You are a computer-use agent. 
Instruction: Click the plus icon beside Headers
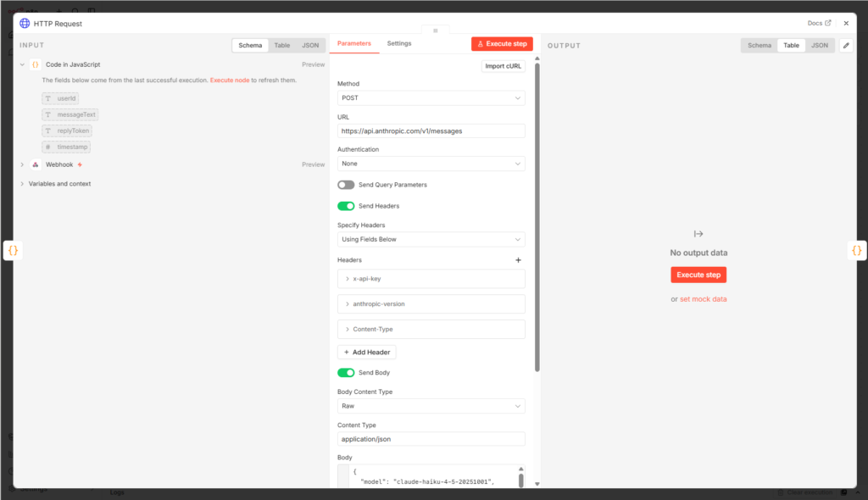(519, 260)
